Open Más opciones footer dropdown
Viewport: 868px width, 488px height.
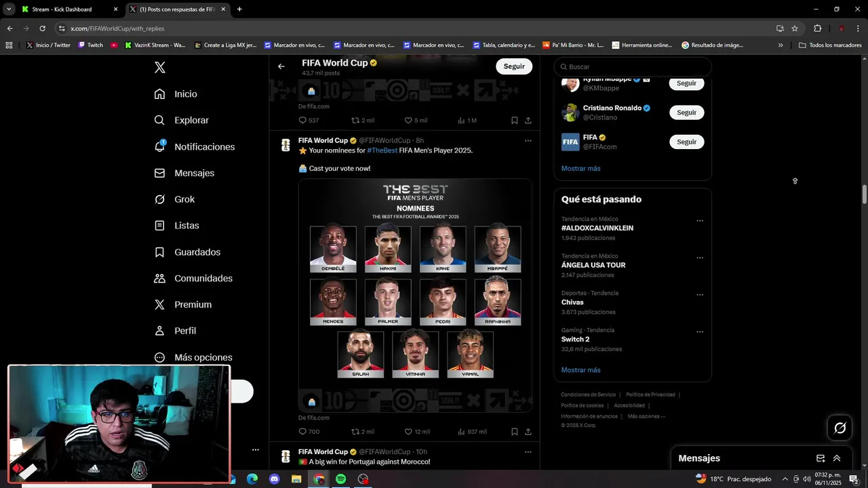pos(646,416)
